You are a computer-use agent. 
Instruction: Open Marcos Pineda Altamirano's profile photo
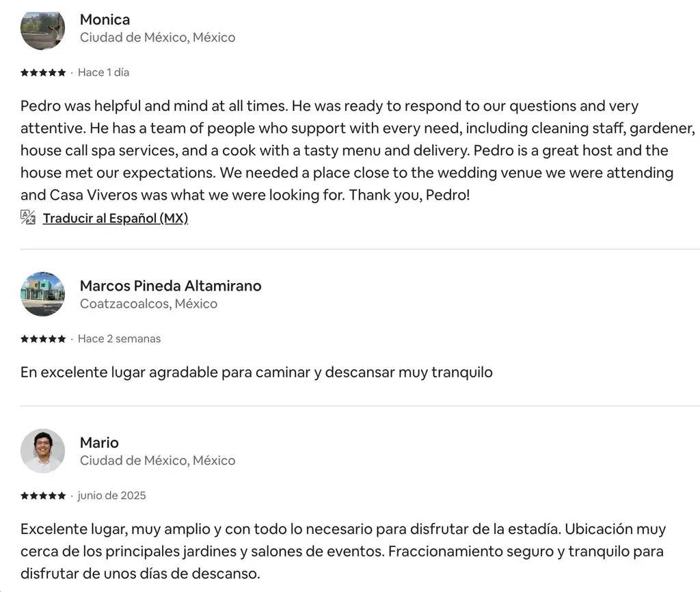(42, 294)
